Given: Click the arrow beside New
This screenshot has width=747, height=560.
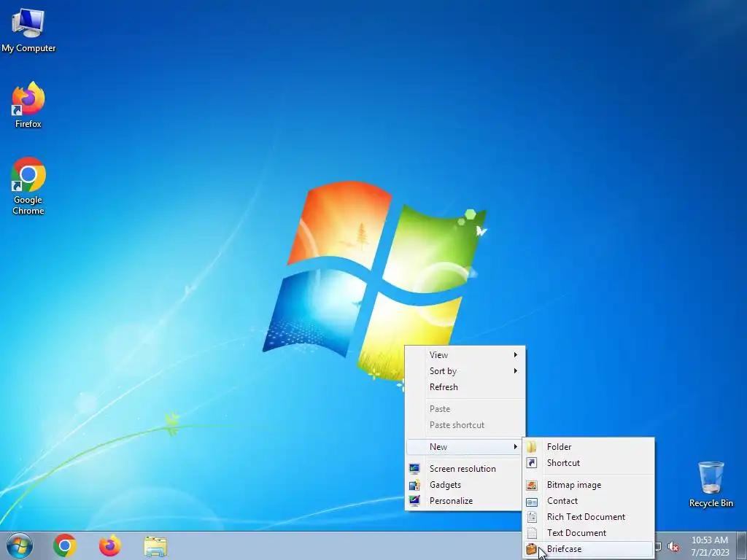Looking at the screenshot, I should pos(516,447).
